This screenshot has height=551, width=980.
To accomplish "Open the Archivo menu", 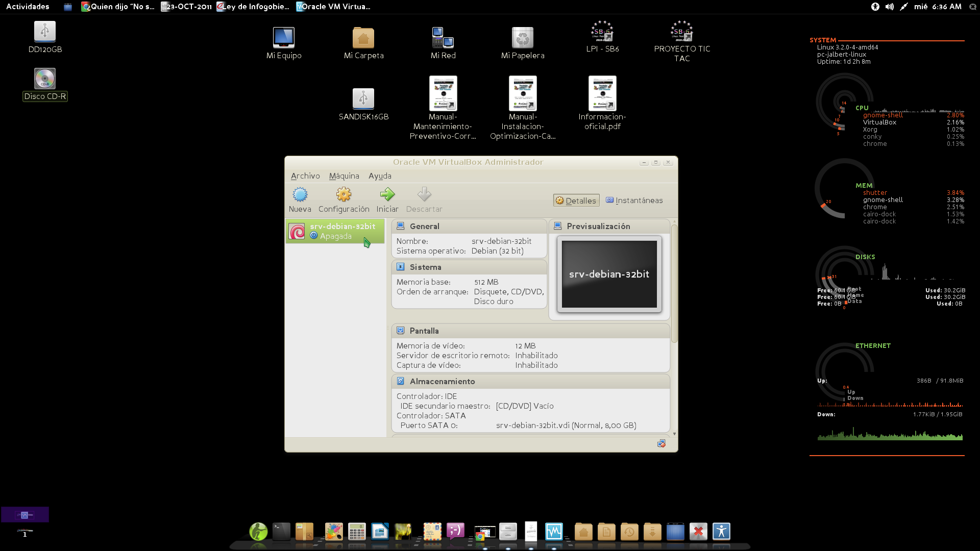I will point(305,176).
